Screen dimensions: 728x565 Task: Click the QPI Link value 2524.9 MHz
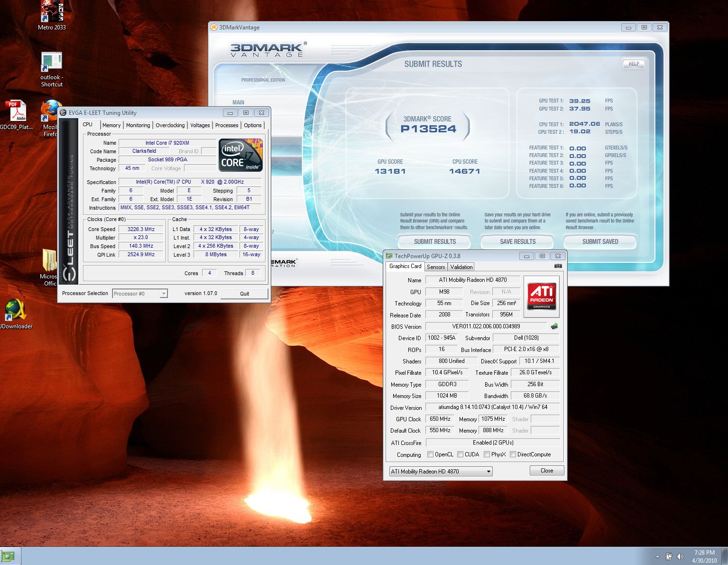tap(141, 255)
